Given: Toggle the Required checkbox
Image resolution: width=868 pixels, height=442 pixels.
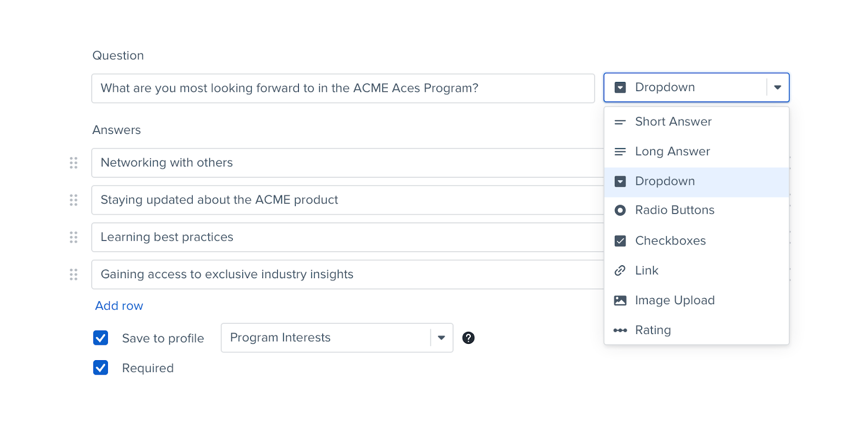Looking at the screenshot, I should click(x=101, y=368).
